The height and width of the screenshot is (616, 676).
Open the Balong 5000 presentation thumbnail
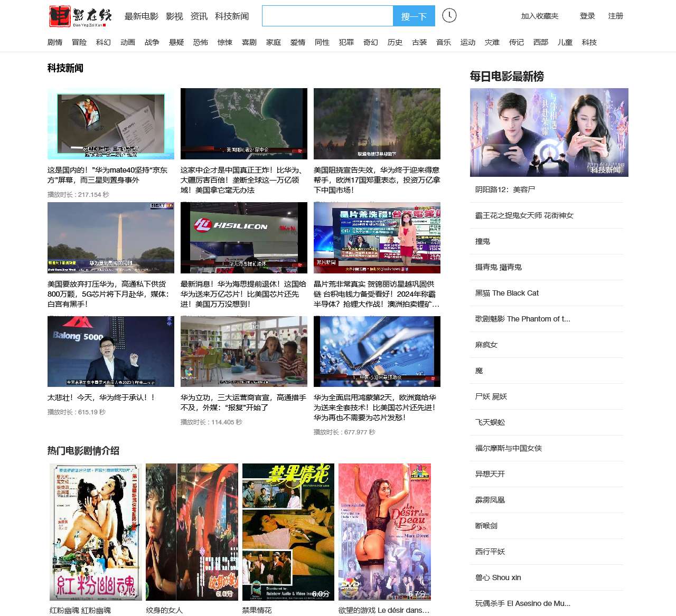(x=111, y=352)
